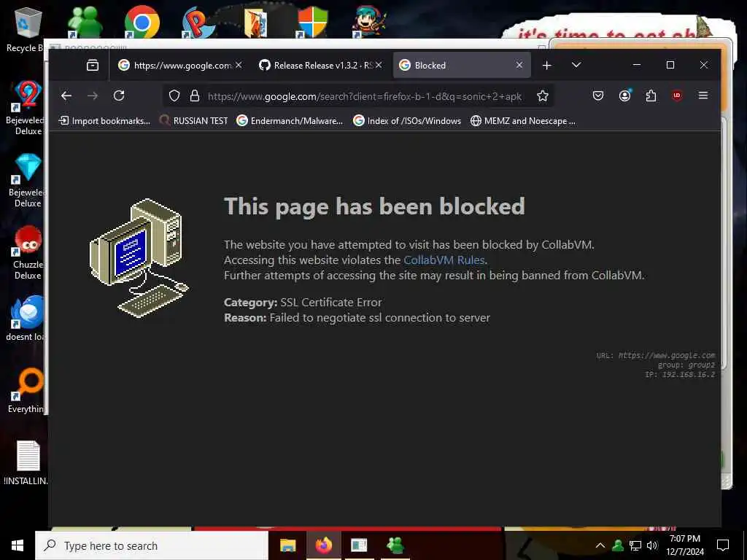Screen dimensions: 747x560
Task: Close the https://www.google.com tab
Action: click(239, 65)
